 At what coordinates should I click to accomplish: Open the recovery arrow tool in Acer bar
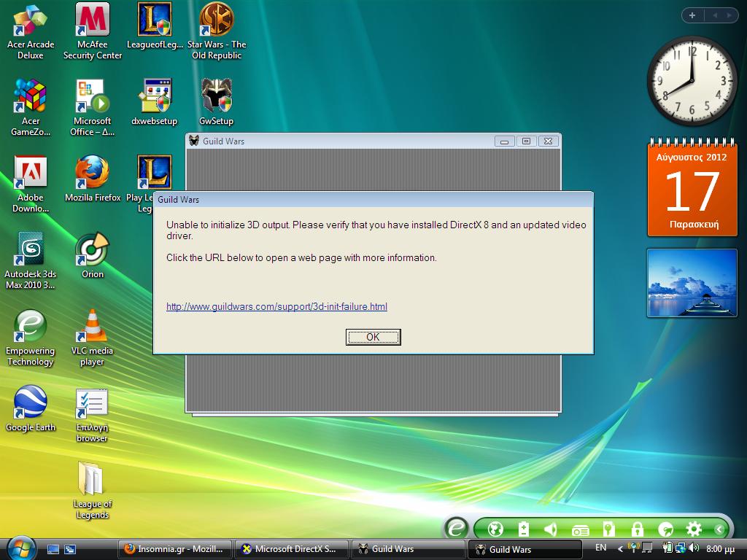tap(665, 529)
